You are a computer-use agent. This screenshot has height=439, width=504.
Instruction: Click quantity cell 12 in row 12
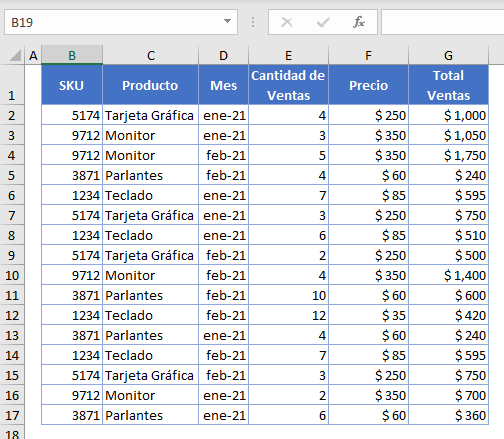[289, 315]
